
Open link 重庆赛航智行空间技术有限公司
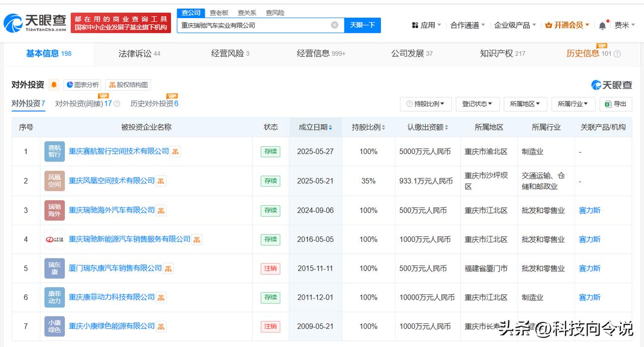[119, 151]
